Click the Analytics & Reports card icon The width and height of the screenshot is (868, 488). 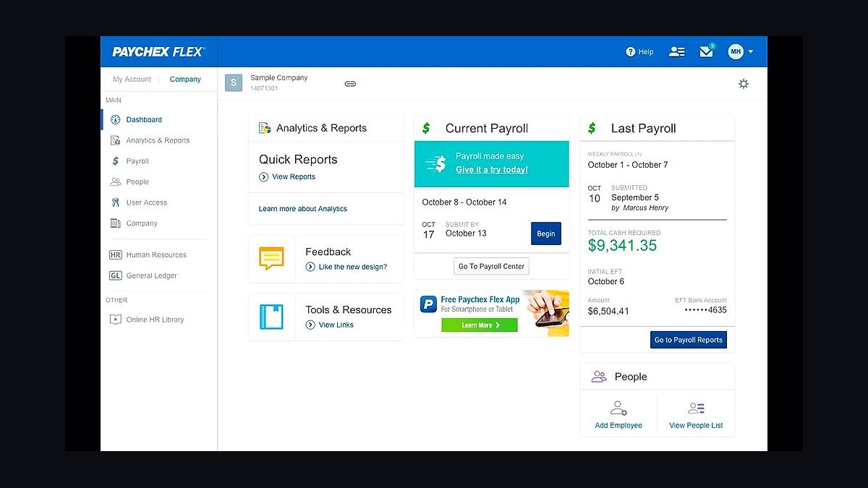[x=265, y=128]
